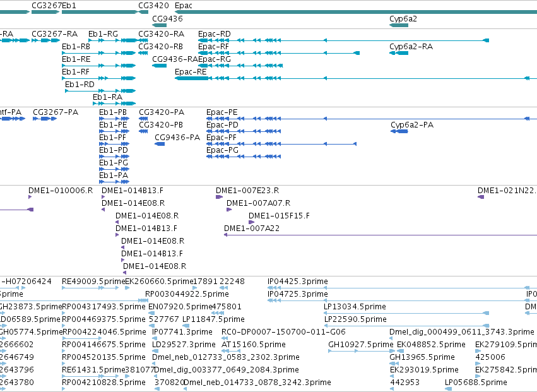
Task: Open the Eb1-PB protein feature
Action: [114, 119]
